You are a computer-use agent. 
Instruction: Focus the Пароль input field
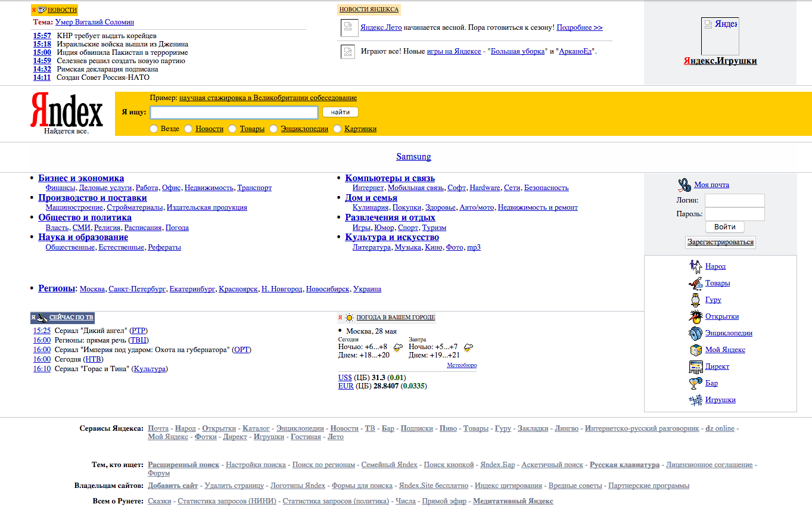click(x=735, y=214)
